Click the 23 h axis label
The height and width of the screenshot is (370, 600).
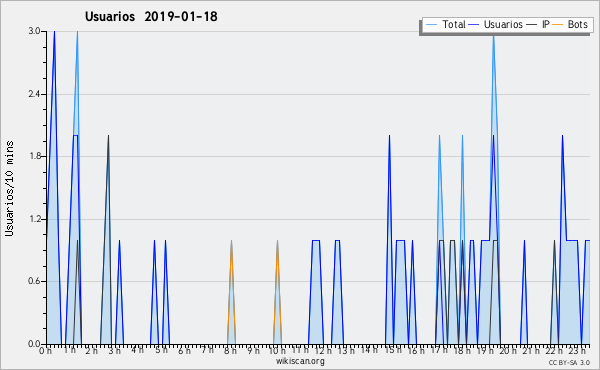[x=577, y=350]
